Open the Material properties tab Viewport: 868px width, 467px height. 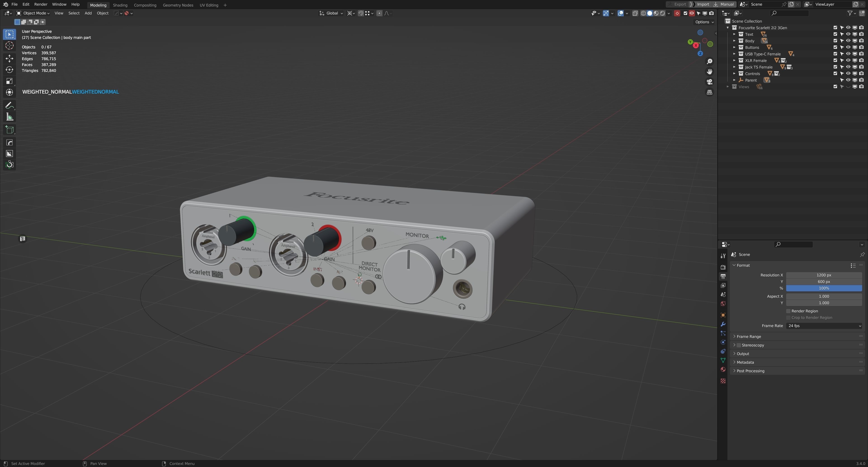723,370
